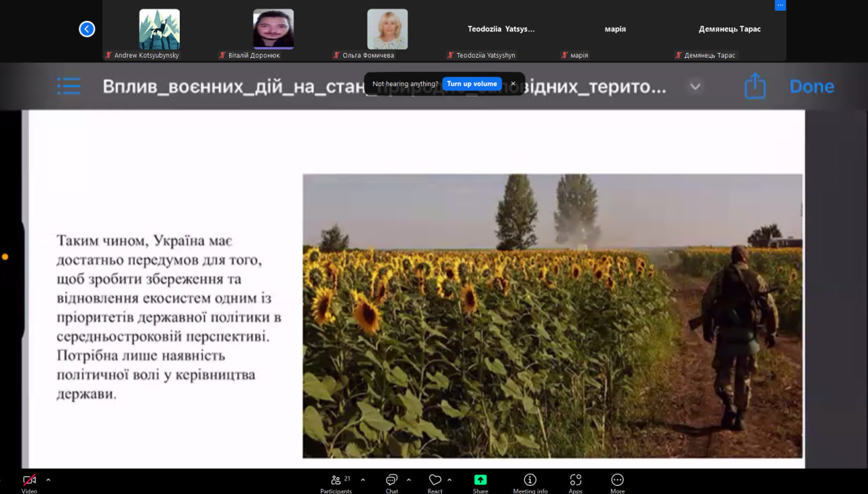Screen dimensions: 868x494
Task: Expand the video options arrow
Action: 48,479
